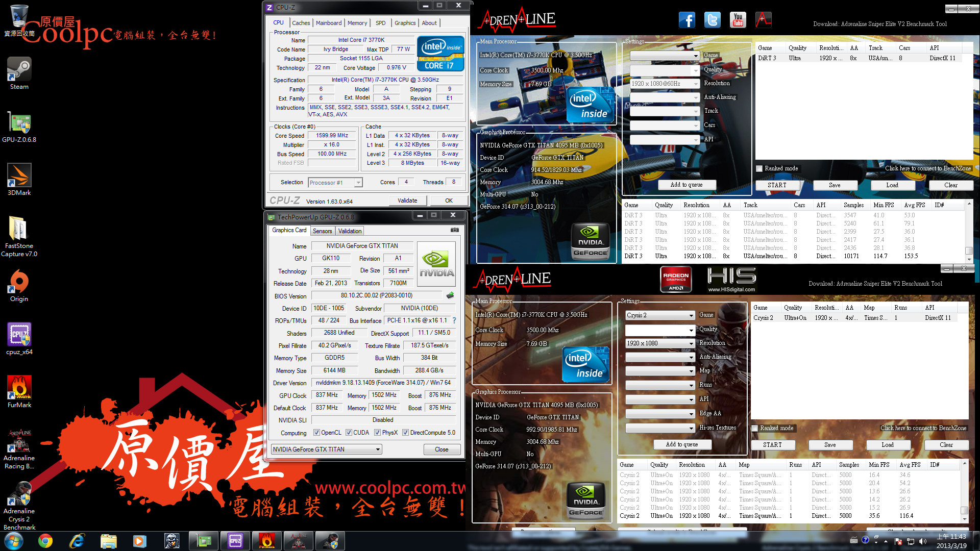Image resolution: width=980 pixels, height=551 pixels.
Task: Click GPU-Z screenshot camera icon
Action: [x=454, y=230]
